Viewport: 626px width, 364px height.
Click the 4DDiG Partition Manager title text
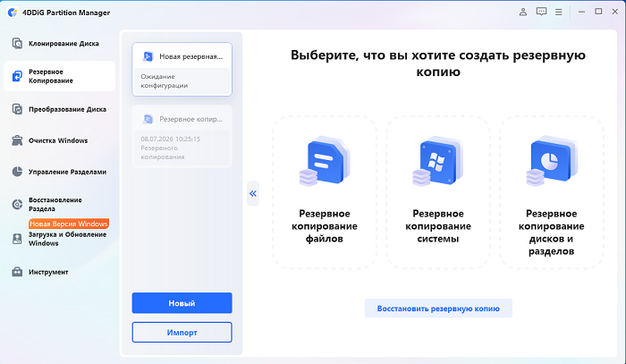[66, 13]
